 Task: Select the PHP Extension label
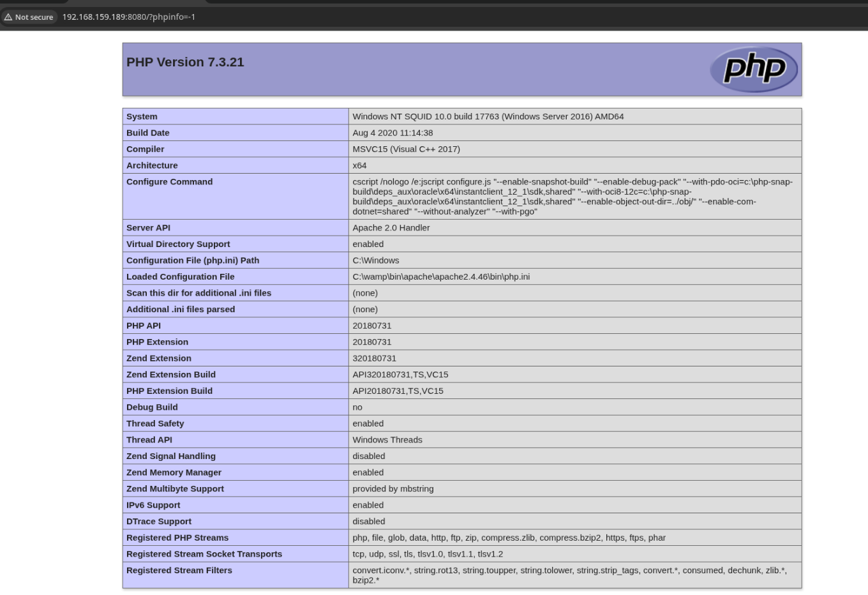[157, 342]
